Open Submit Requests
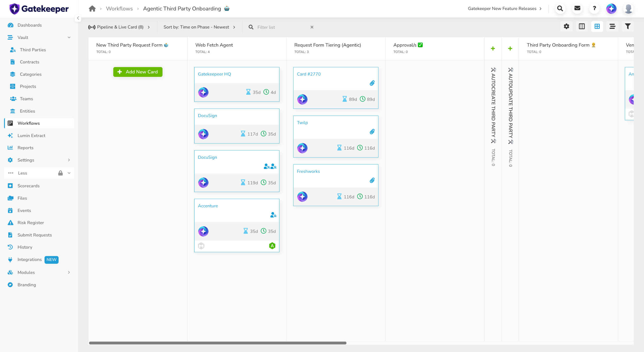The height and width of the screenshot is (352, 644). [39, 235]
